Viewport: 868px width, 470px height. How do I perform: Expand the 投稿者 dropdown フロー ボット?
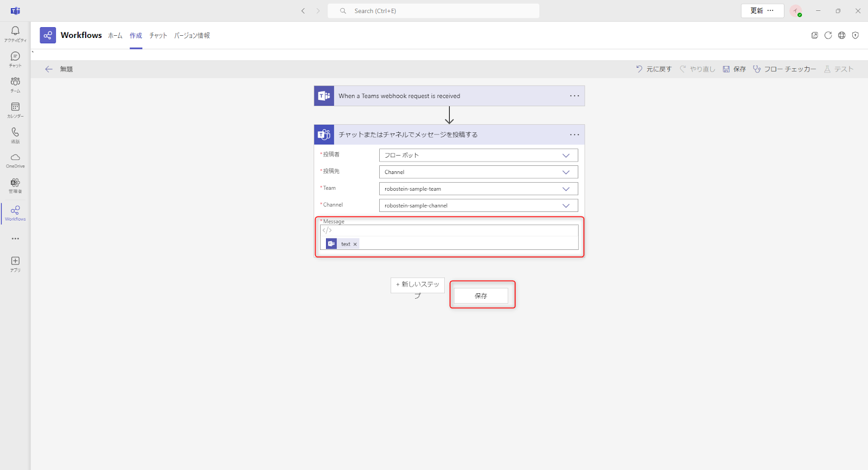pyautogui.click(x=478, y=155)
